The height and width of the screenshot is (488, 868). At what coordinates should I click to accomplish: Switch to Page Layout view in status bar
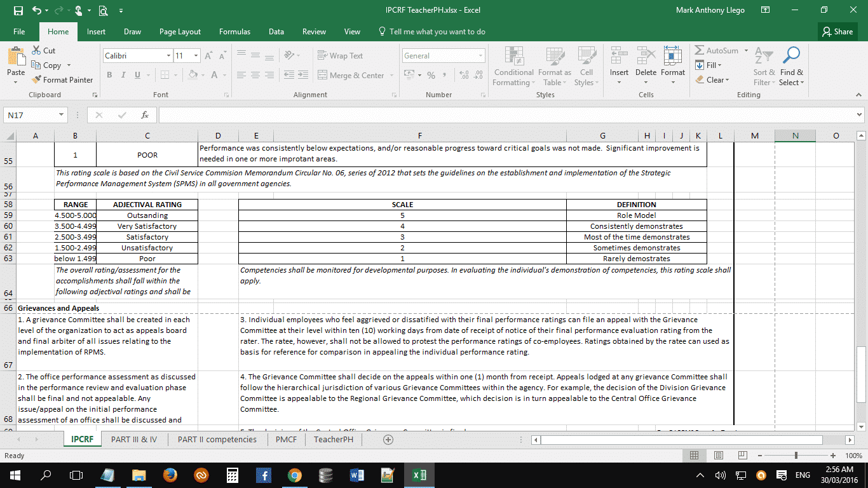click(719, 456)
